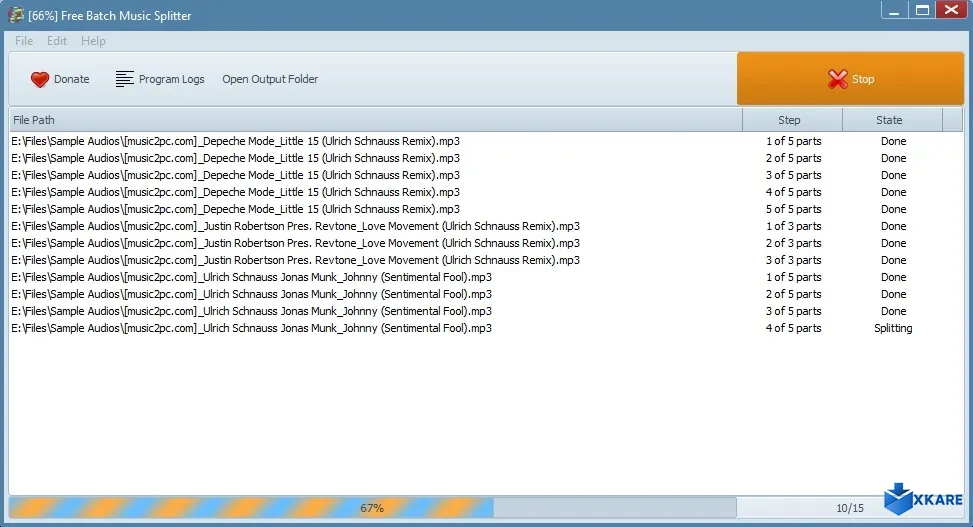Screen dimensions: 973x527
Task: Sort by Step column header
Action: click(792, 120)
